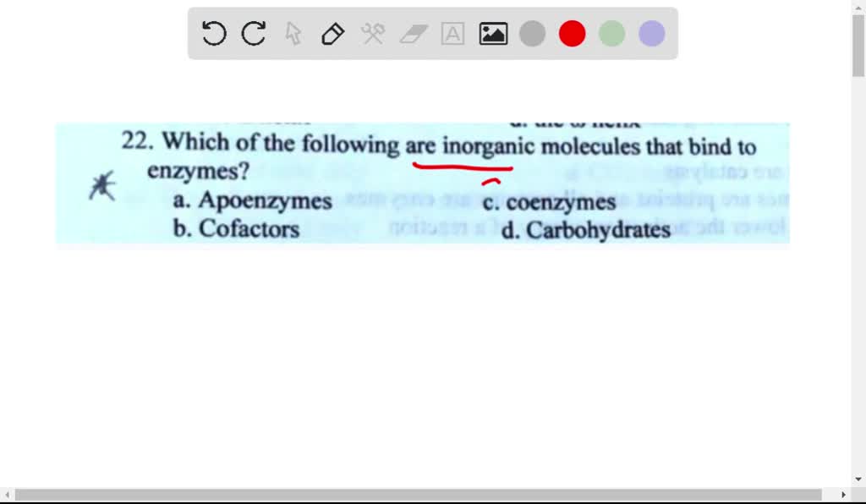The height and width of the screenshot is (504, 866).
Task: Select the red color swatch
Action: click(x=573, y=33)
